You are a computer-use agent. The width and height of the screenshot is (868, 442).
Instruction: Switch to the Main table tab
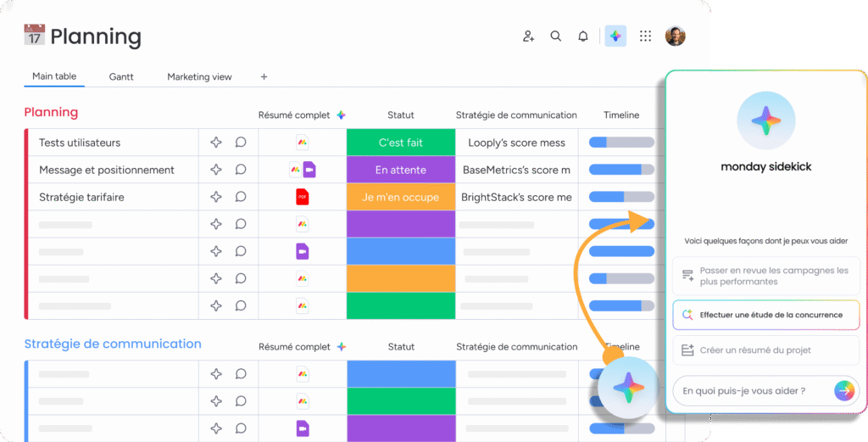[x=54, y=76]
